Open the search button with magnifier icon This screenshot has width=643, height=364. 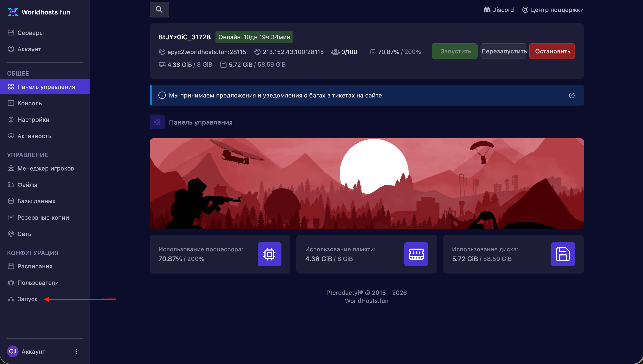pos(159,10)
